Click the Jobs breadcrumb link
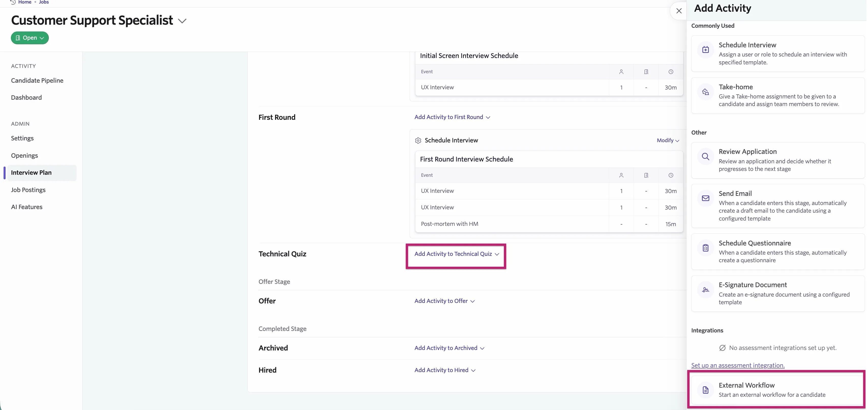Viewport: 868px width, 410px height. coord(44,2)
